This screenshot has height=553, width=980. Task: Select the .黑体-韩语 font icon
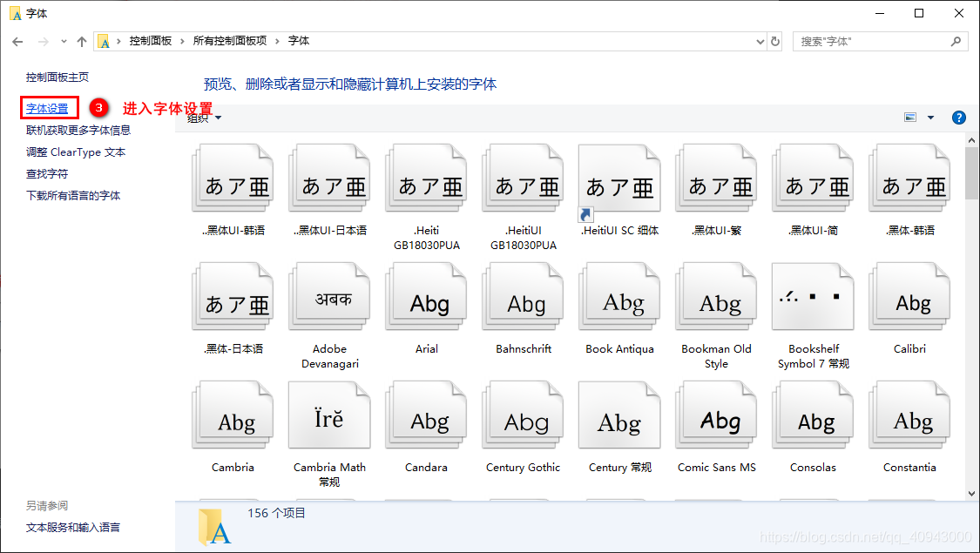tap(909, 179)
